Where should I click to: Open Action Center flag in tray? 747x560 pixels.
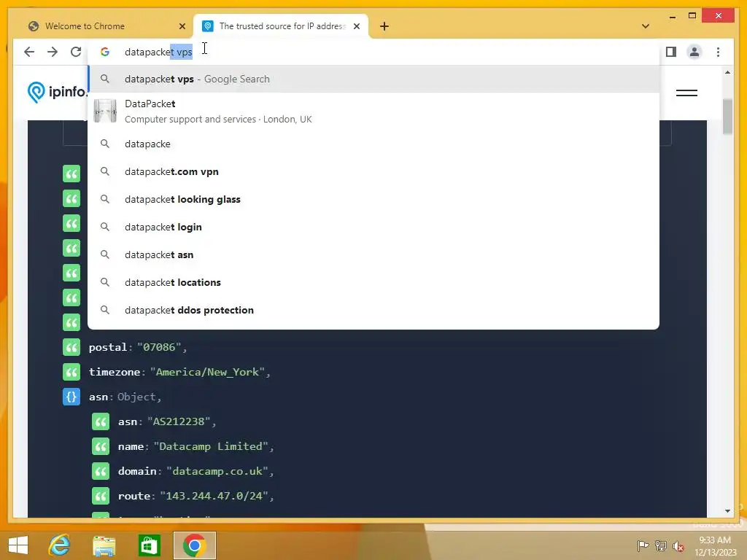click(x=642, y=545)
